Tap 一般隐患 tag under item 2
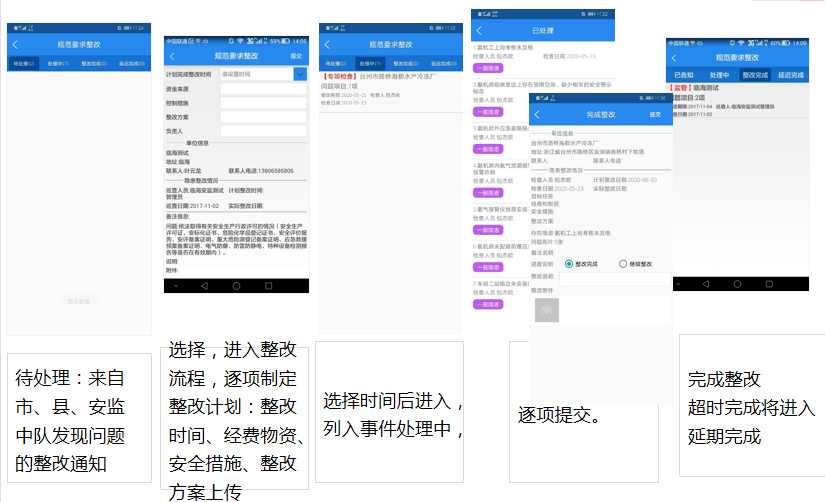Screen dimensions: 825x502 pyautogui.click(x=488, y=112)
